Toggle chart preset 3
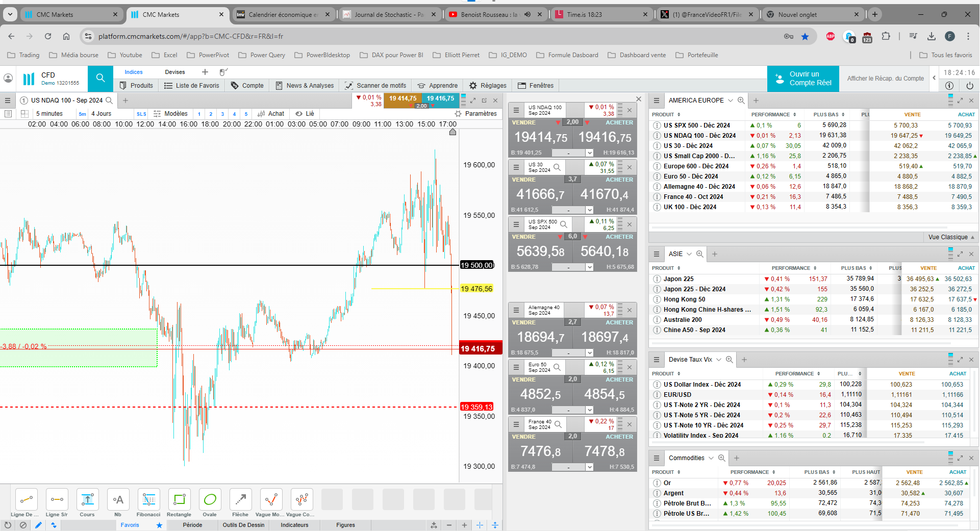Viewport: 980px width, 531px height. click(x=222, y=114)
